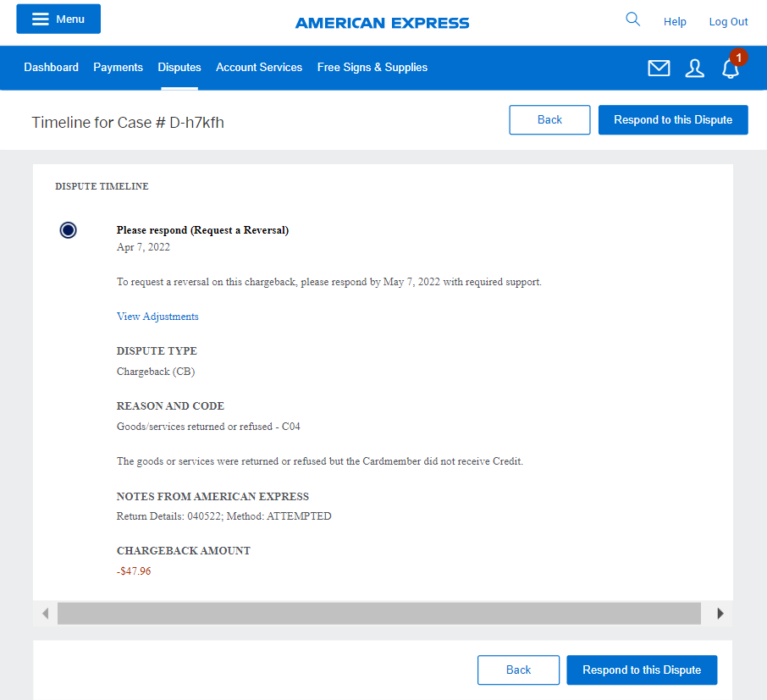Viewport: 767px width, 700px height.
Task: Go to the Dashboard tab
Action: tap(51, 68)
